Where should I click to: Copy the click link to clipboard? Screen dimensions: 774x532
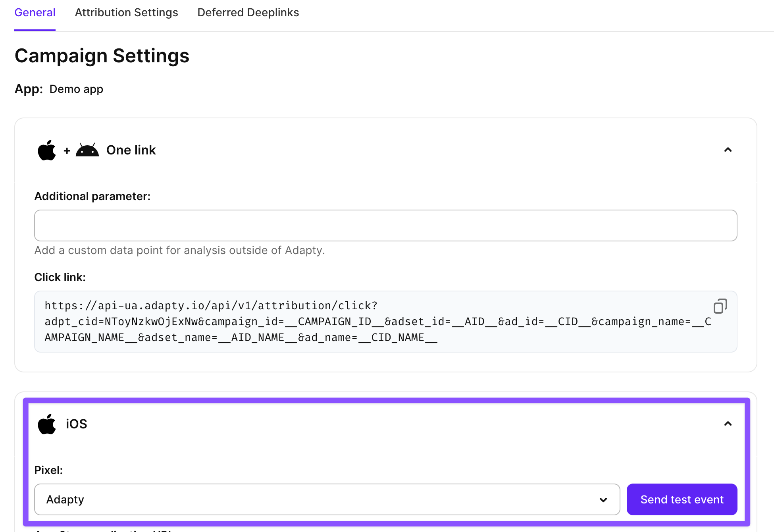click(x=720, y=306)
